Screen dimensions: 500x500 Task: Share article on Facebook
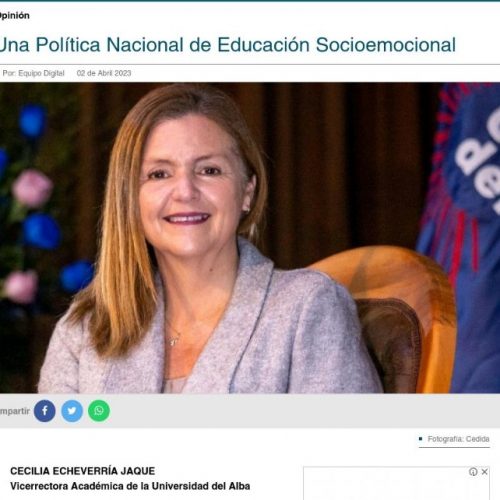(x=45, y=411)
